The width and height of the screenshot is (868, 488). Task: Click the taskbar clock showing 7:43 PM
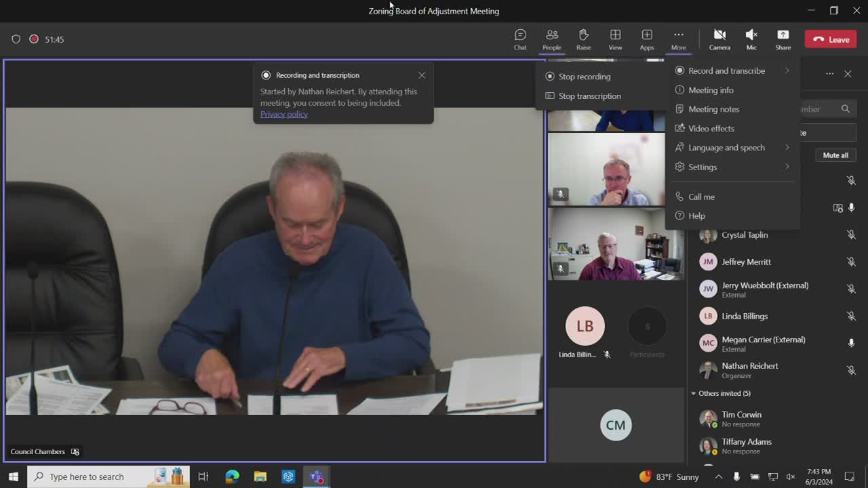click(x=819, y=476)
